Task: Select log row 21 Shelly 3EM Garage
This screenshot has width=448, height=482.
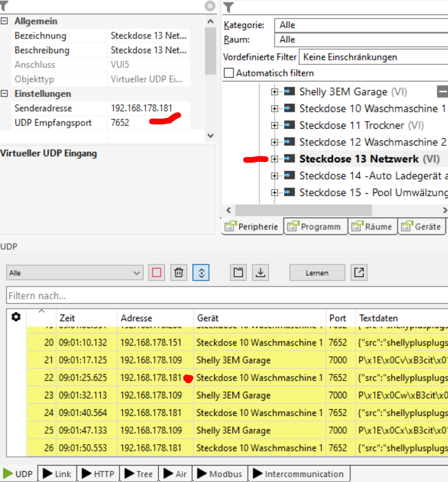Action: [x=237, y=360]
